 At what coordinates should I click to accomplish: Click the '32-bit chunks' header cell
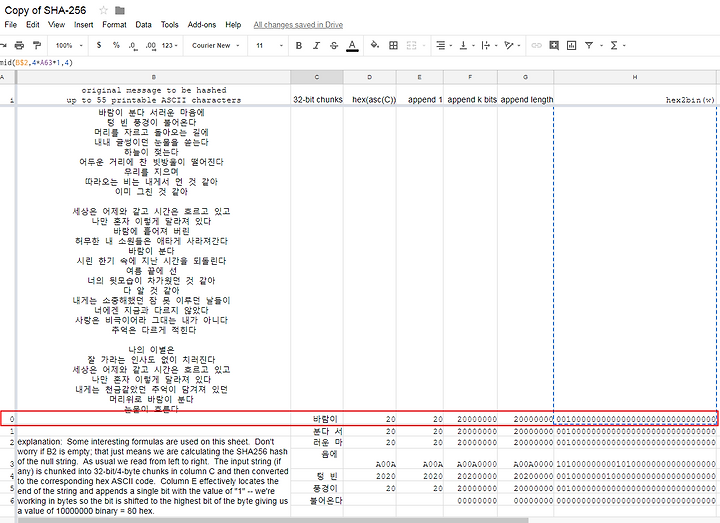point(317,95)
